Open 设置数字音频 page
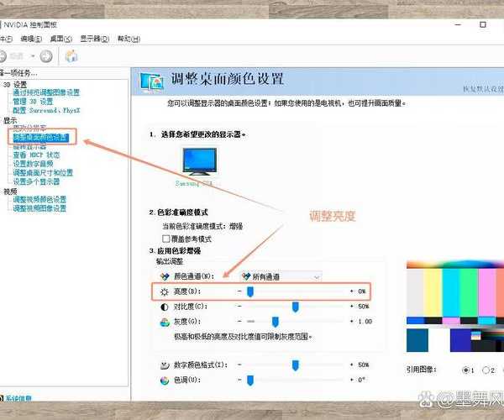This screenshot has width=504, height=420. pos(33,164)
